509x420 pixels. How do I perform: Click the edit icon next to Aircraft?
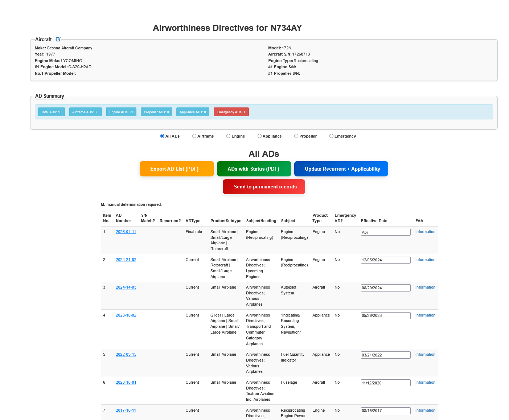(x=58, y=39)
